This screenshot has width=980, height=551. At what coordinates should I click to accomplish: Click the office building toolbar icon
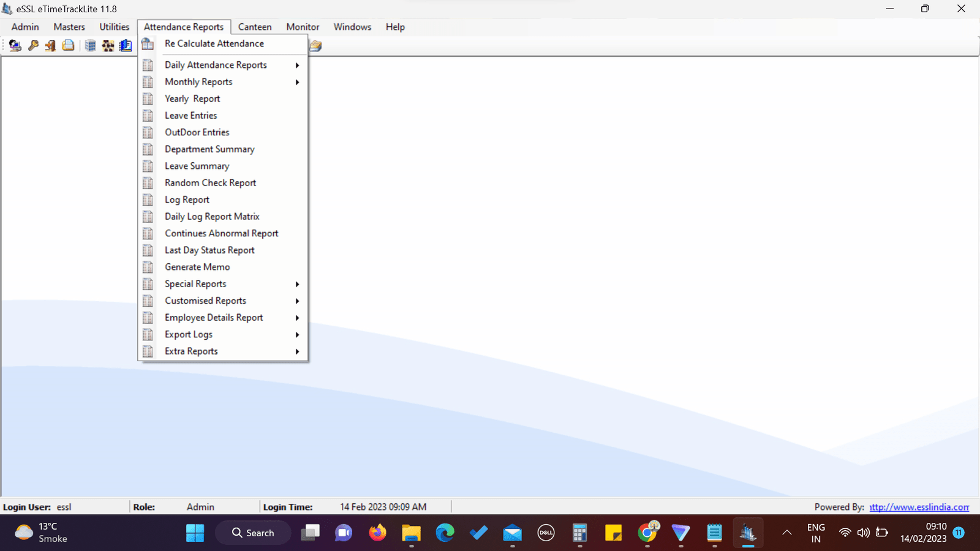pyautogui.click(x=90, y=45)
